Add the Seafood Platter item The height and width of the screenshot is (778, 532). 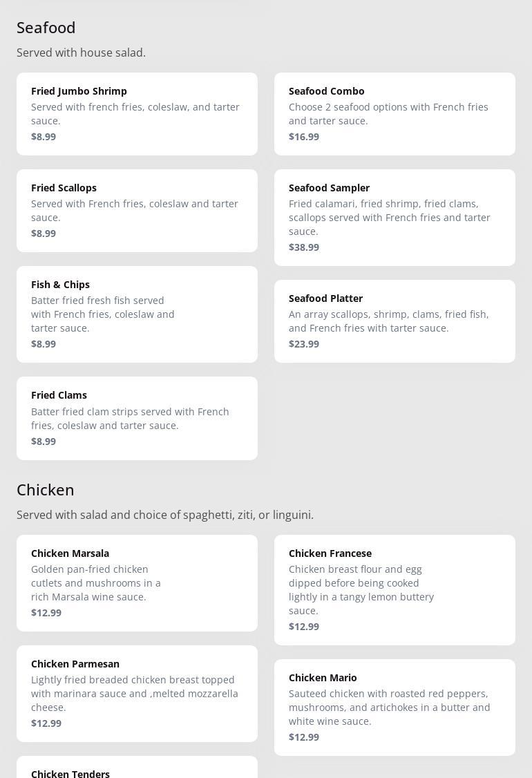coord(395,321)
